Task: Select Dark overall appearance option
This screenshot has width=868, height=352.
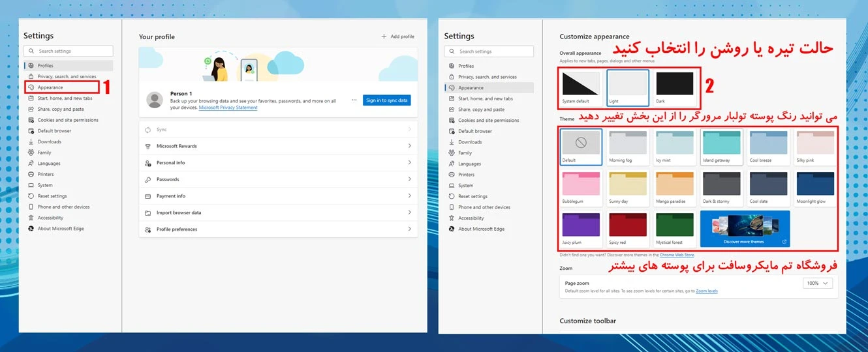Action: click(x=675, y=87)
